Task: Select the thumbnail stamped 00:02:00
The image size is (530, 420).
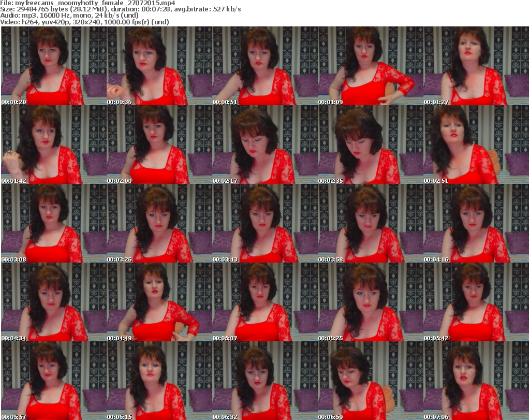Action: click(159, 144)
